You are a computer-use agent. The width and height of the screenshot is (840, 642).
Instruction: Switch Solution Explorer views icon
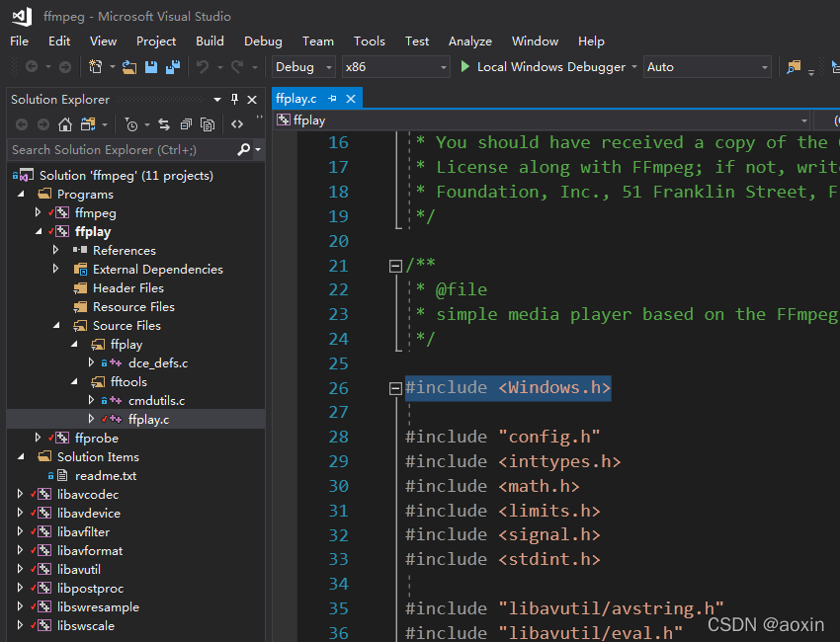pos(88,124)
